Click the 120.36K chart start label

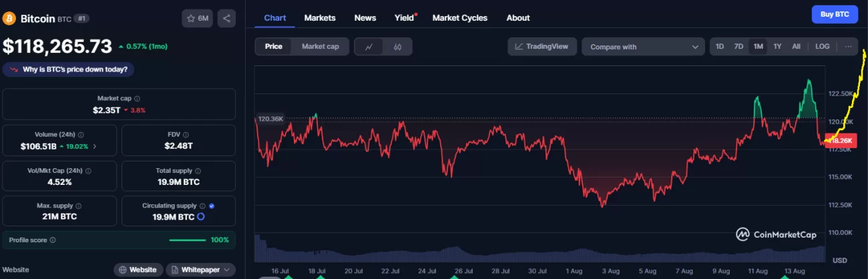(270, 119)
